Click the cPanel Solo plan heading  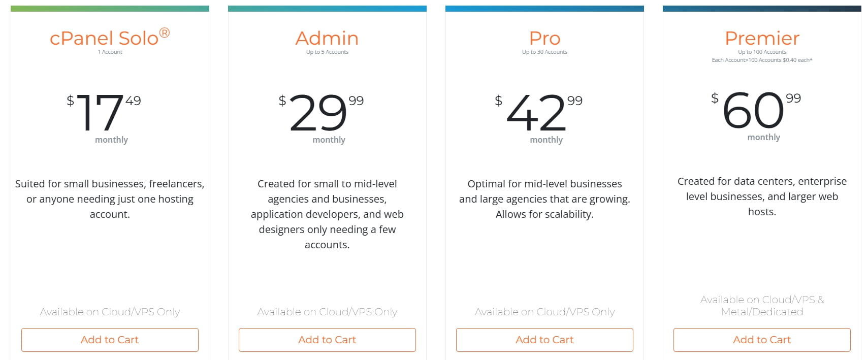click(x=109, y=38)
